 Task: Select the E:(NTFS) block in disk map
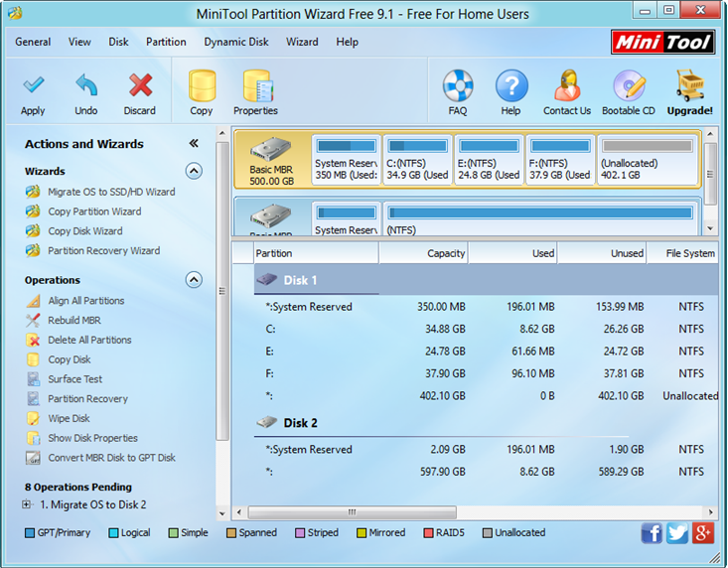tap(489, 160)
